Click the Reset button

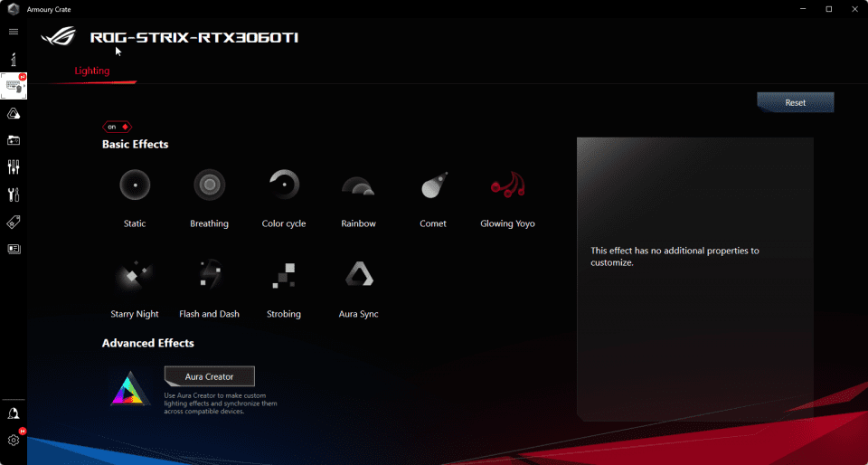796,102
